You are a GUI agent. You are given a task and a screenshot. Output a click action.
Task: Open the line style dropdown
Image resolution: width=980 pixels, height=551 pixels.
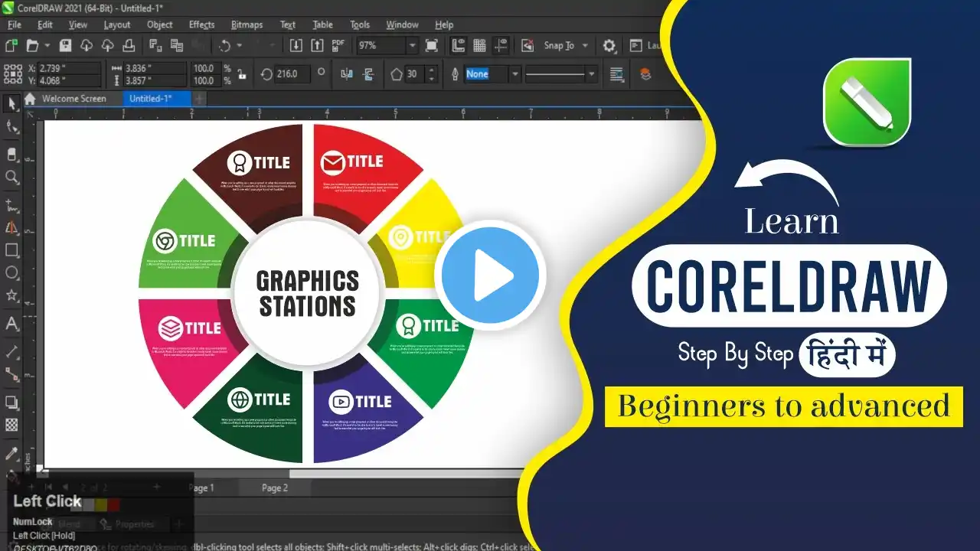click(591, 74)
